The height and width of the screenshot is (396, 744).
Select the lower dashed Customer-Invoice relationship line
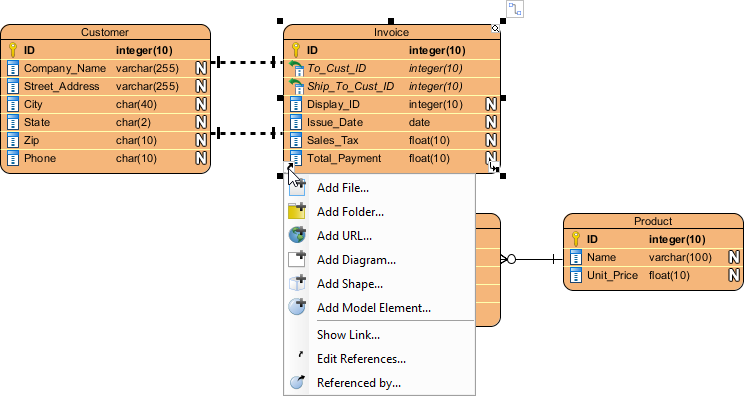tap(247, 133)
